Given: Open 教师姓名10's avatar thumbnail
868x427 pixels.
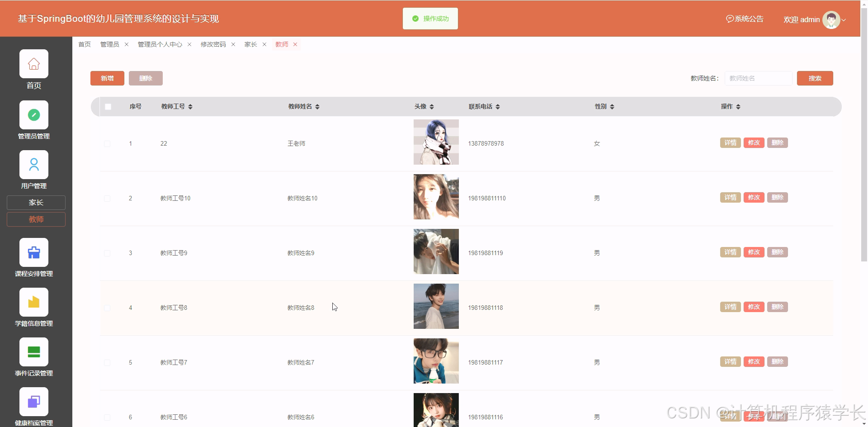Looking at the screenshot, I should tap(436, 197).
